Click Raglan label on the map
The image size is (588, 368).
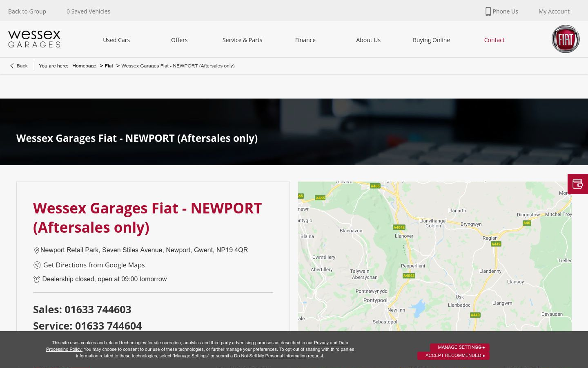(x=490, y=238)
